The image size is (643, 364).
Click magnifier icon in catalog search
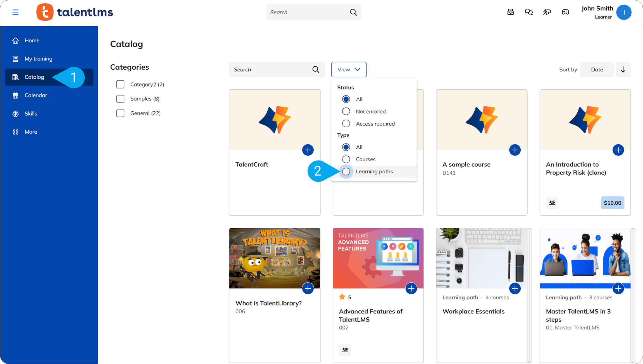(316, 70)
